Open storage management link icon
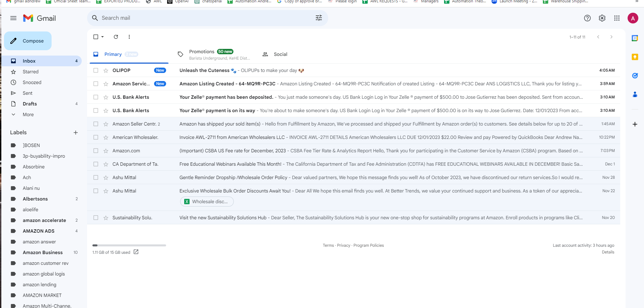The width and height of the screenshot is (644, 308). click(x=136, y=252)
